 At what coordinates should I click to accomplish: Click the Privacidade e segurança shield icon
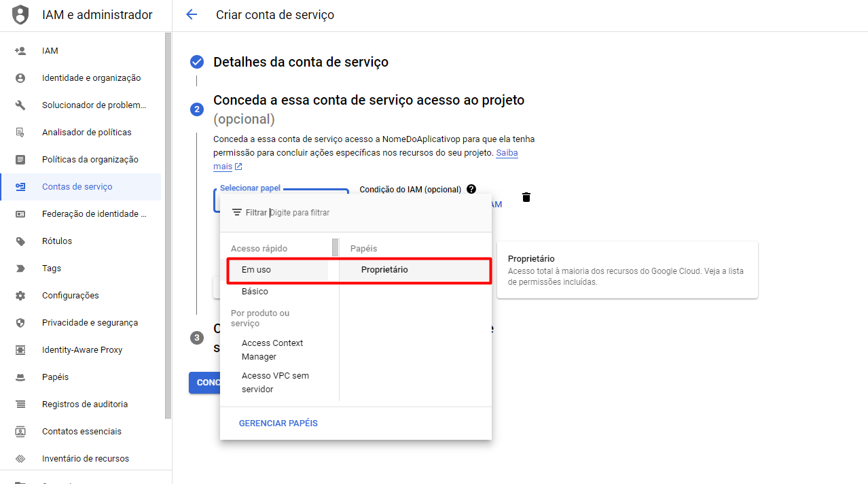point(20,323)
